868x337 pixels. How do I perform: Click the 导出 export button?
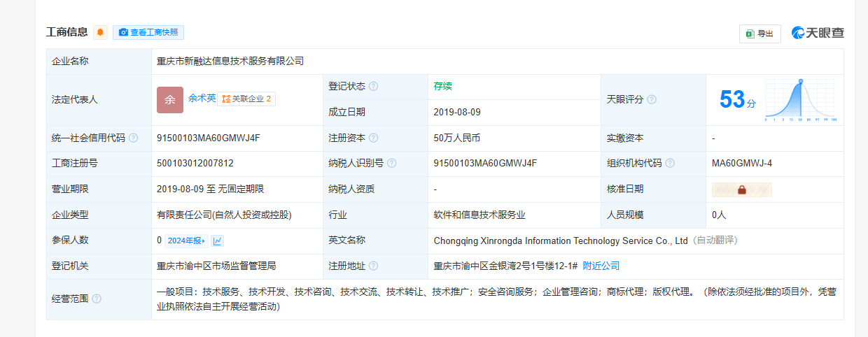[760, 34]
